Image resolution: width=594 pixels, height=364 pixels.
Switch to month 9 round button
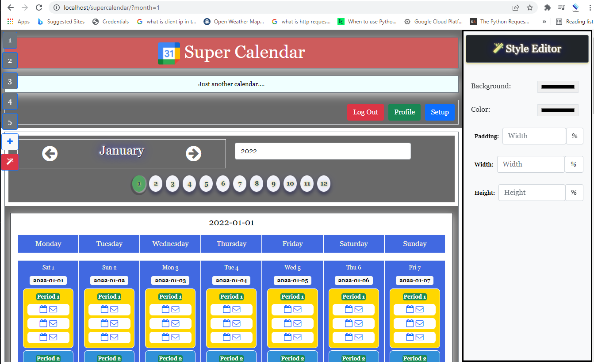point(273,184)
